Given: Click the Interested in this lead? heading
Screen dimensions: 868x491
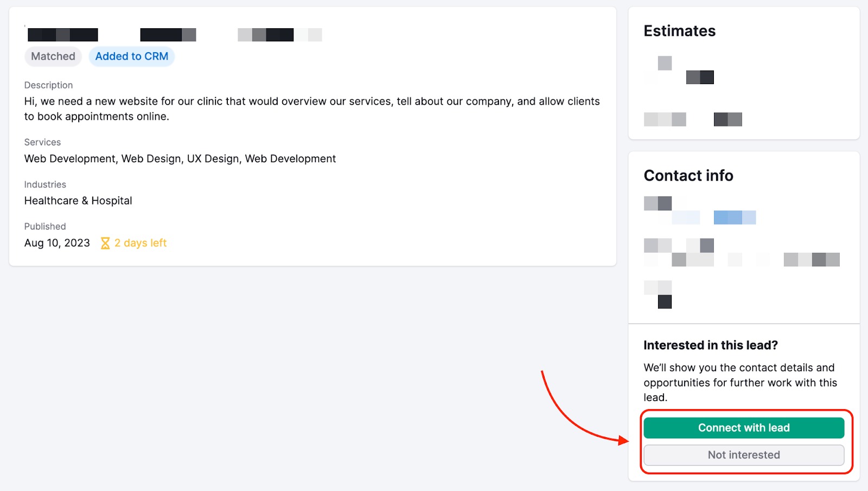Looking at the screenshot, I should click(x=710, y=345).
